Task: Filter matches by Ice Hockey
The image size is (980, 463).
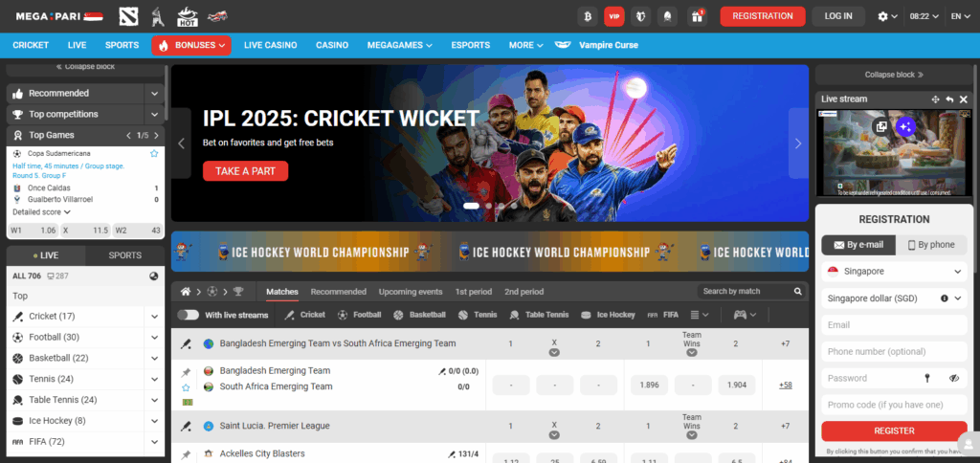Action: tap(608, 315)
